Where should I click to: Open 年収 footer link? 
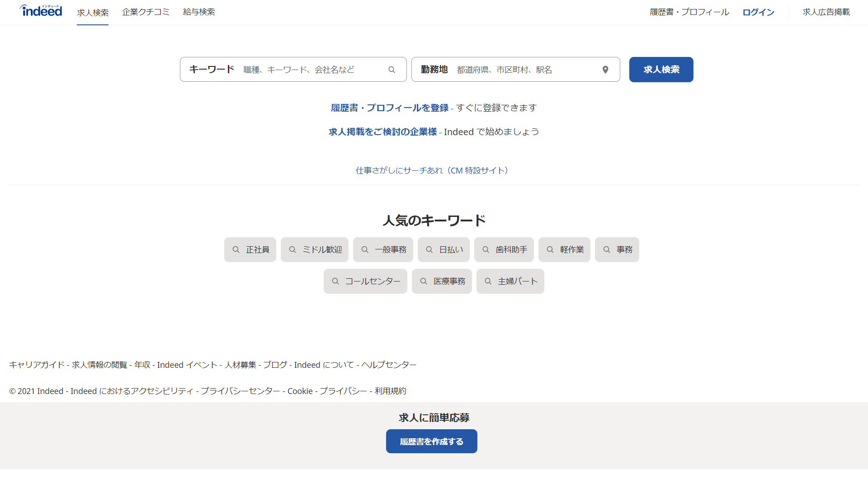[x=142, y=365]
